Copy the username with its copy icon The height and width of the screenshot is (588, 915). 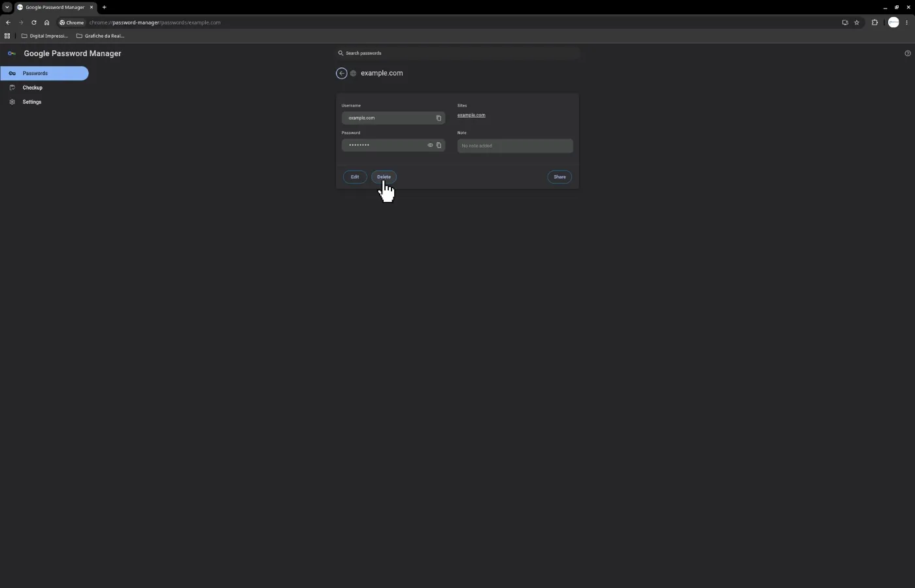click(439, 118)
